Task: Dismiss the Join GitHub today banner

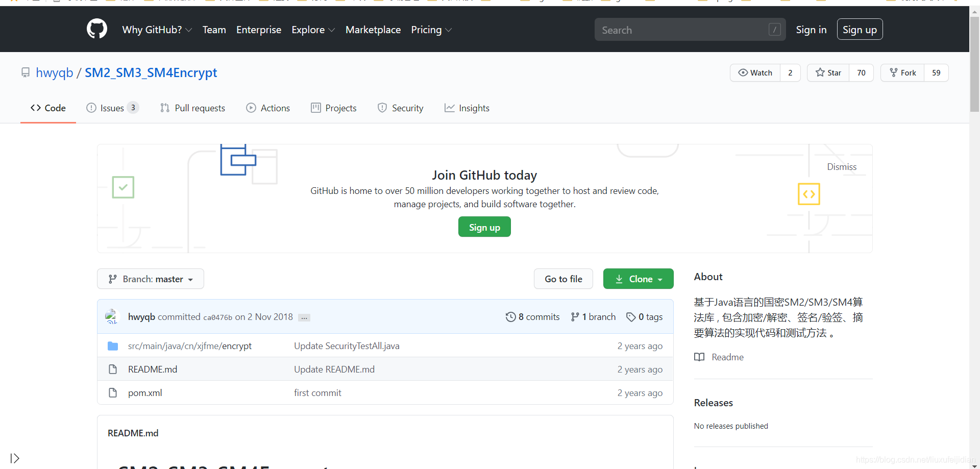Action: click(842, 167)
